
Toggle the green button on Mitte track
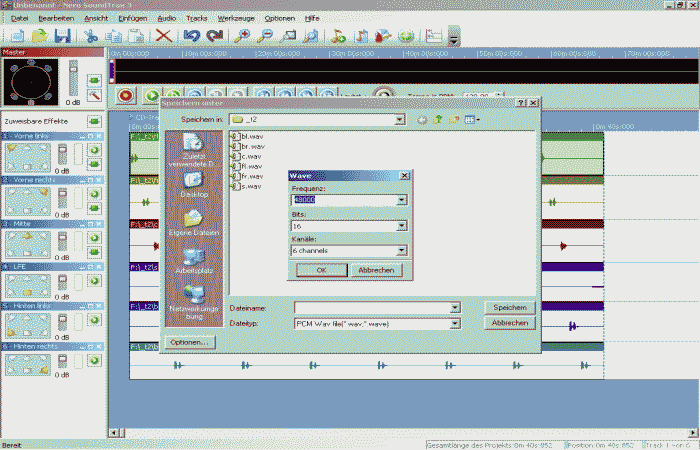click(94, 239)
